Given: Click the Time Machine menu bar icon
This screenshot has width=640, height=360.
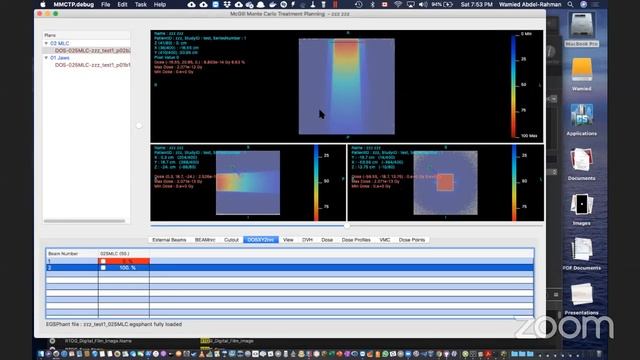Looking at the screenshot, I should pyautogui.click(x=358, y=4).
